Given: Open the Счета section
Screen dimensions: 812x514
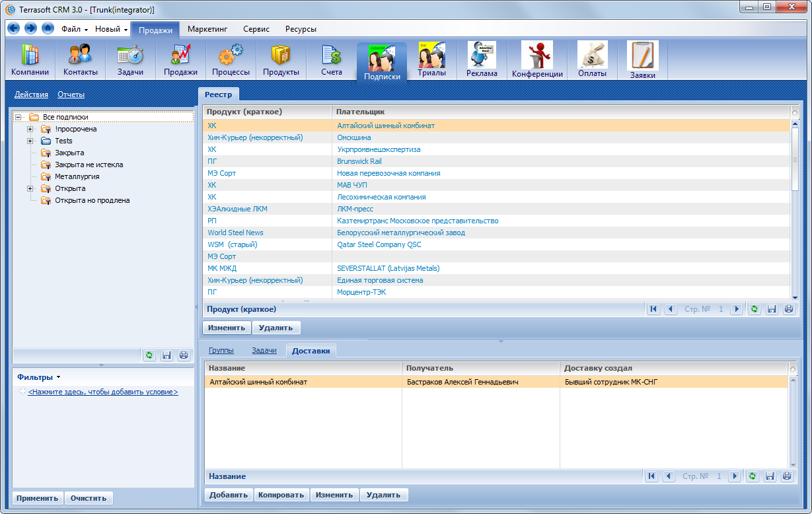Looking at the screenshot, I should (x=332, y=61).
